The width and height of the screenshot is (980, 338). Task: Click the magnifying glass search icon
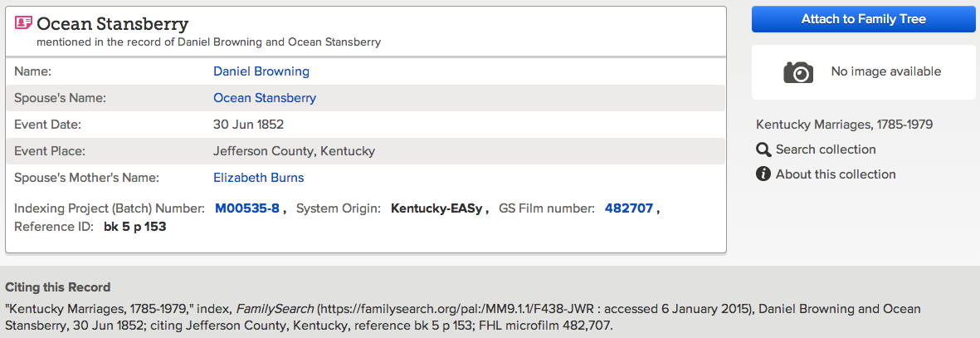(763, 149)
